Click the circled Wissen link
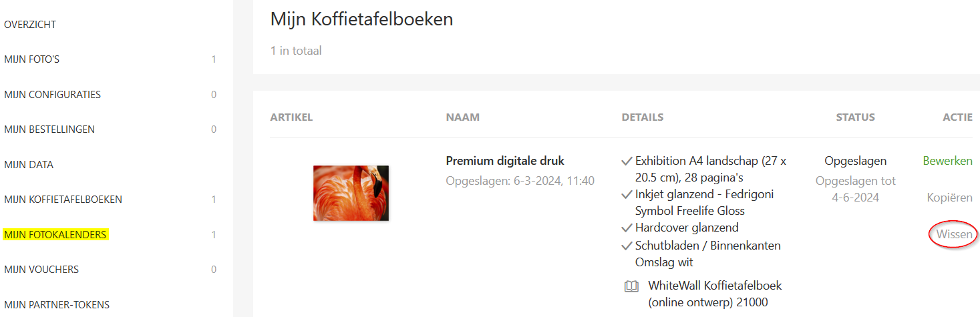The height and width of the screenshot is (317, 980). point(954,234)
